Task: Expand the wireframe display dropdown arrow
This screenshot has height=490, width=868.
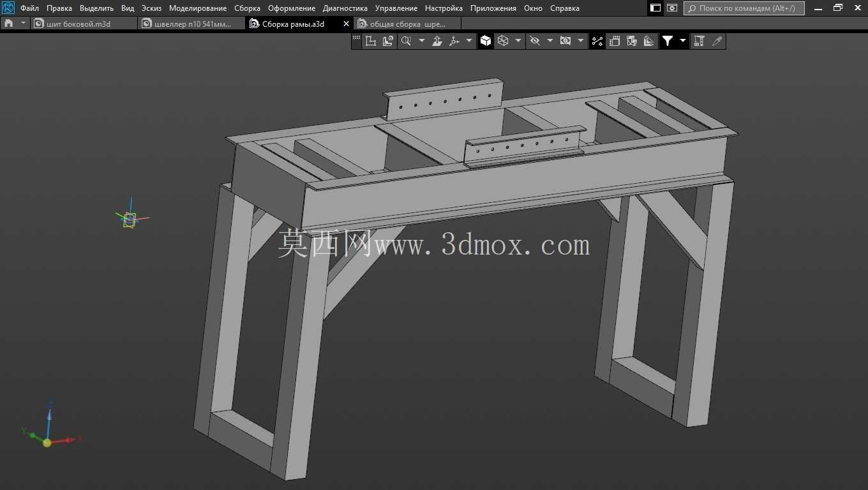Action: pyautogui.click(x=518, y=41)
